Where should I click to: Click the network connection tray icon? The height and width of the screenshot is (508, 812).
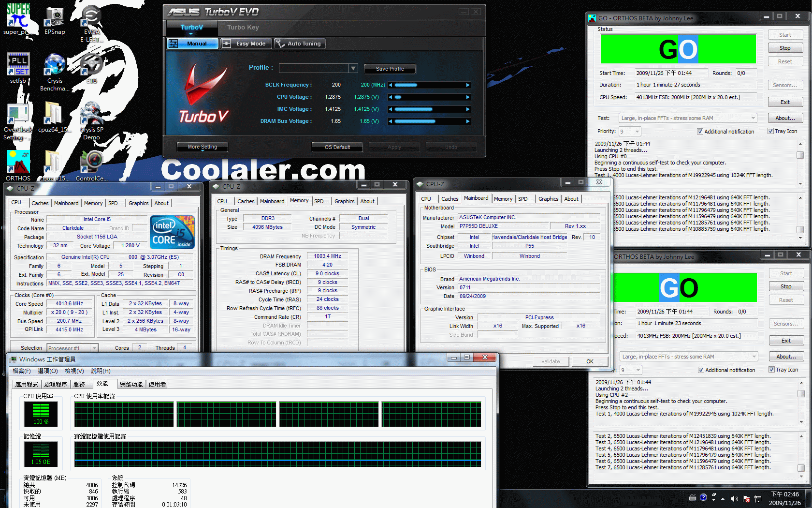(x=758, y=498)
